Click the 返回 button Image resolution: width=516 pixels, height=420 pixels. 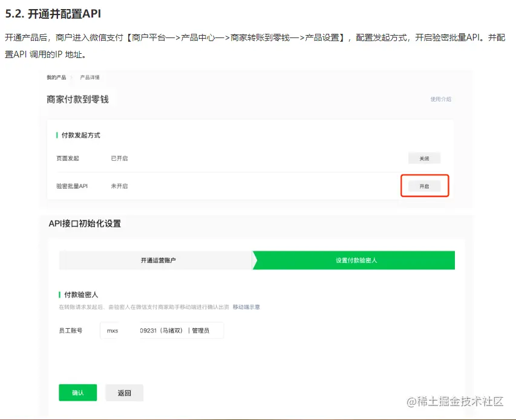(125, 393)
